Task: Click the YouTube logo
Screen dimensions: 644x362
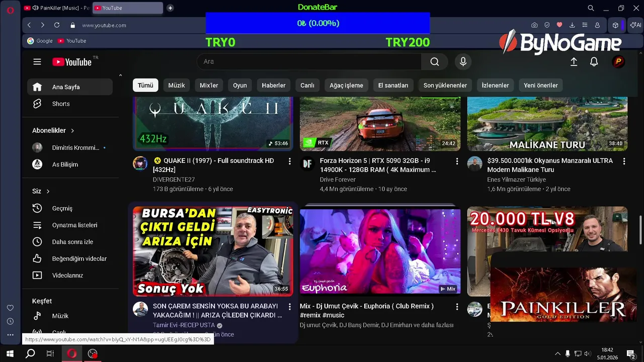Action: pos(72,62)
